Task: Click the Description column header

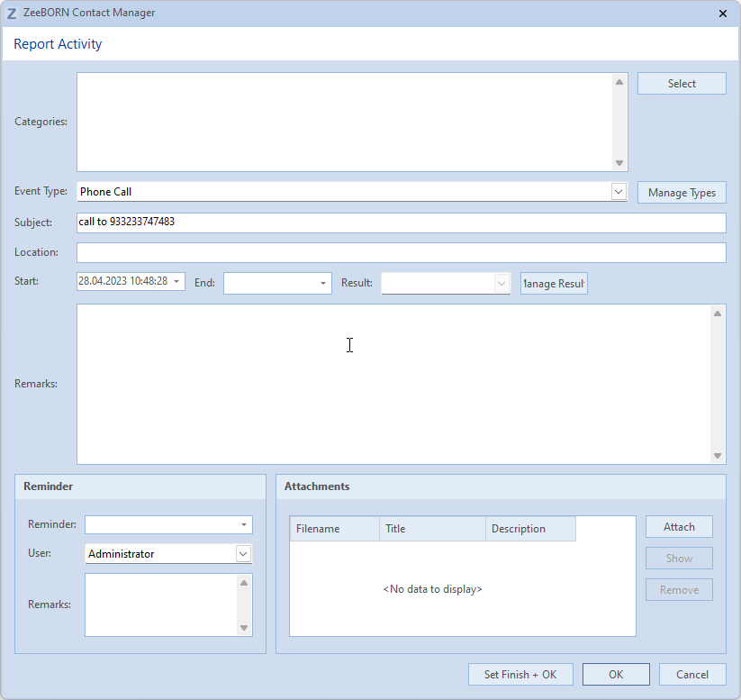Action: pos(529,529)
